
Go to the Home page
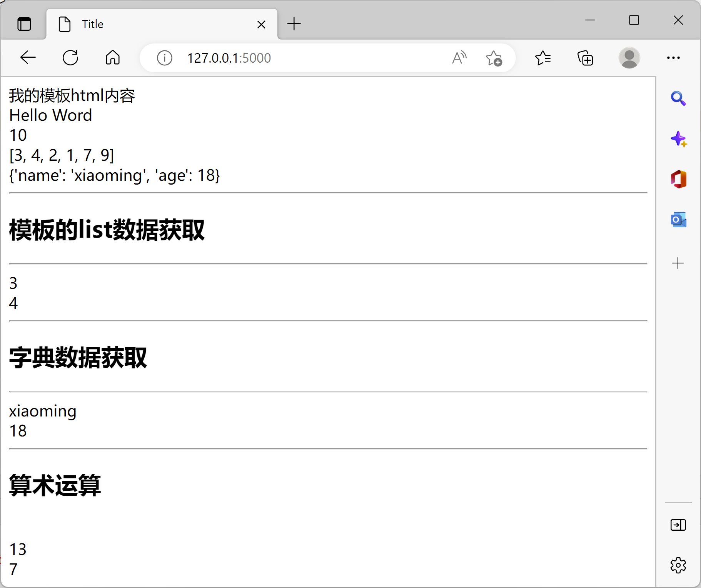tap(113, 58)
